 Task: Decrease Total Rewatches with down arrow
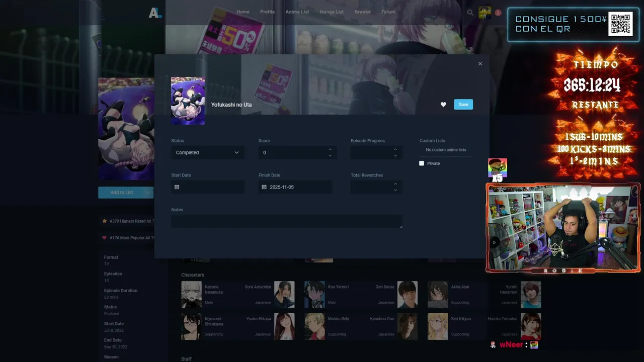(395, 191)
